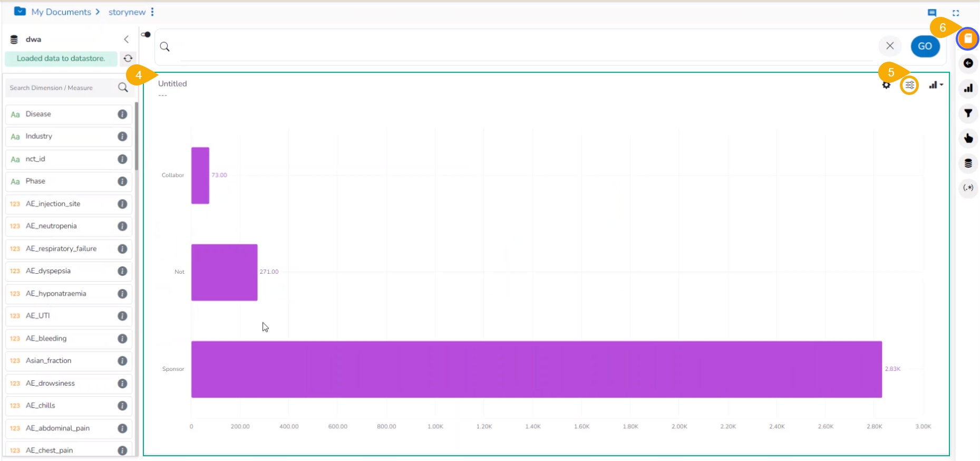Select the Industry dimension
Screen dimensions: 980x461
[69, 137]
